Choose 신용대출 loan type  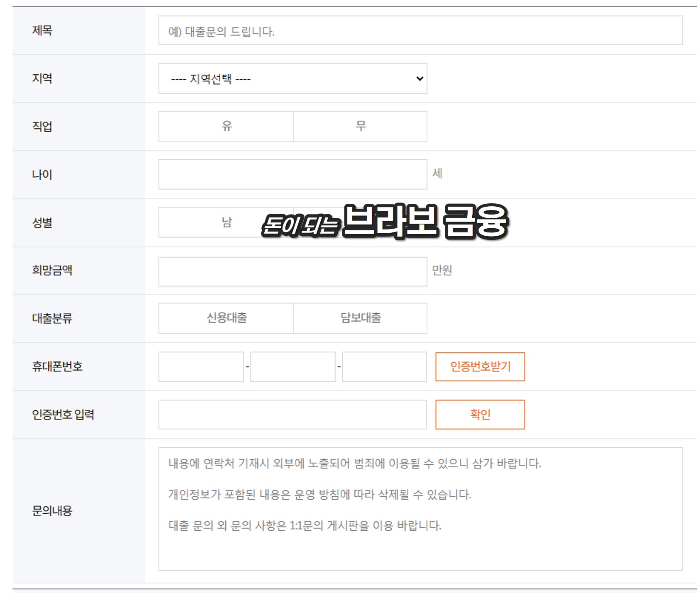click(x=226, y=318)
